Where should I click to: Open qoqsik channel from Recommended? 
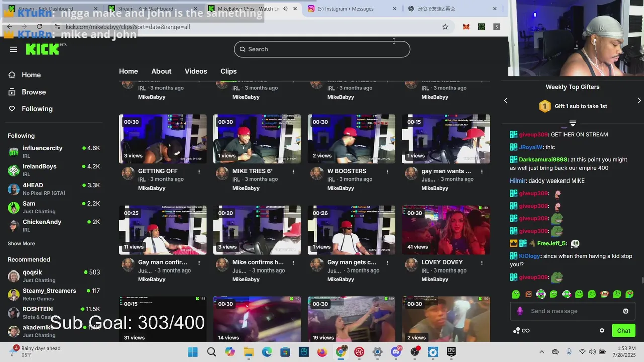(54, 276)
